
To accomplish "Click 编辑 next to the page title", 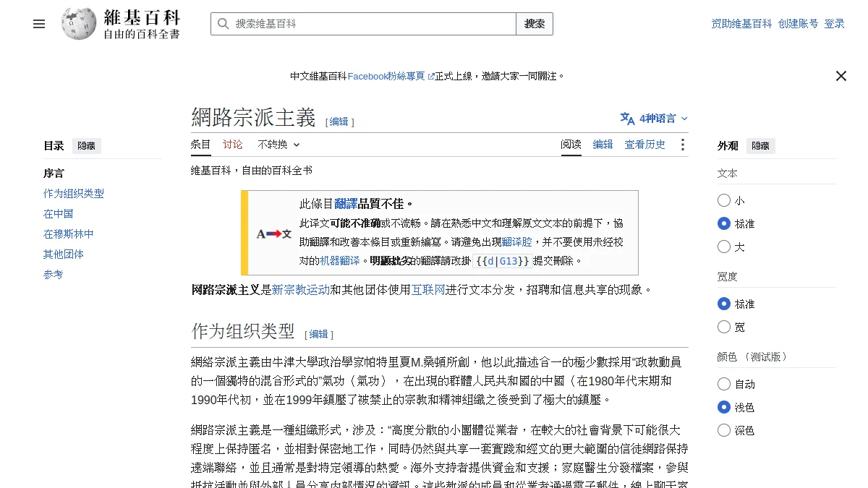I will coord(339,122).
